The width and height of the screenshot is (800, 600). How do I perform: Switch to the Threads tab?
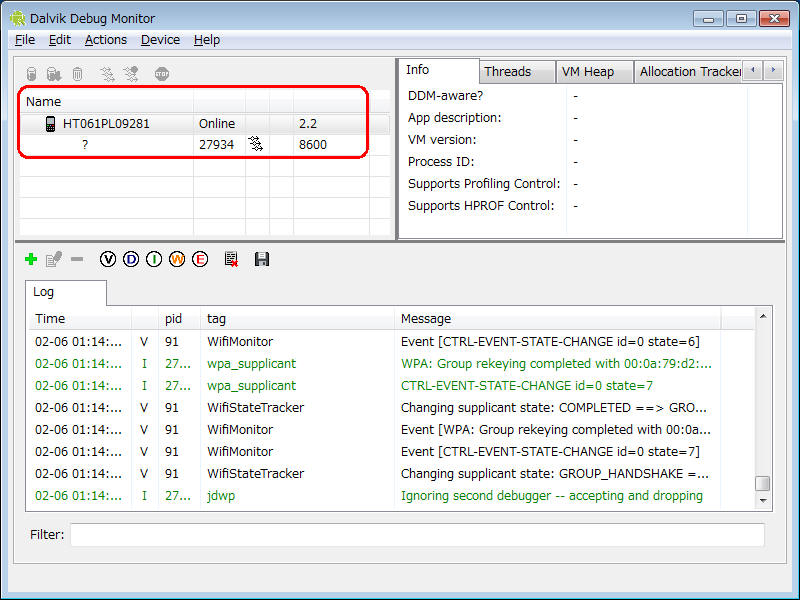[x=507, y=71]
